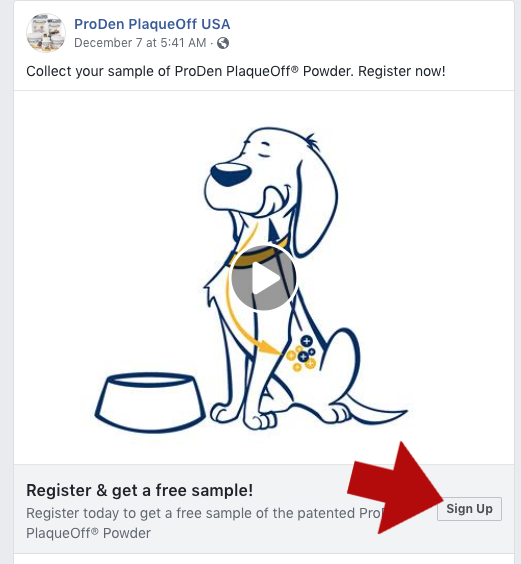Click the yellow arrowhead on the dog's chest
Viewport: 521px width, 564px height.
tap(269, 347)
